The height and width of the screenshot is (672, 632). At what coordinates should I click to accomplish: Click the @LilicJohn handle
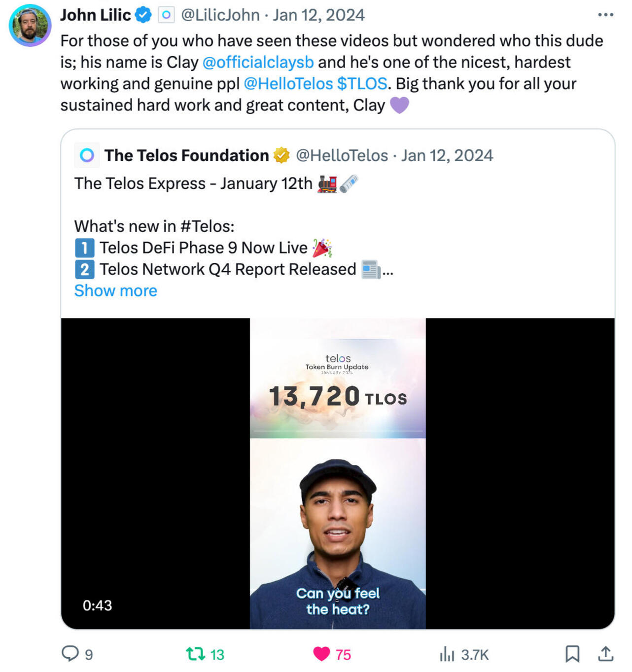220,15
